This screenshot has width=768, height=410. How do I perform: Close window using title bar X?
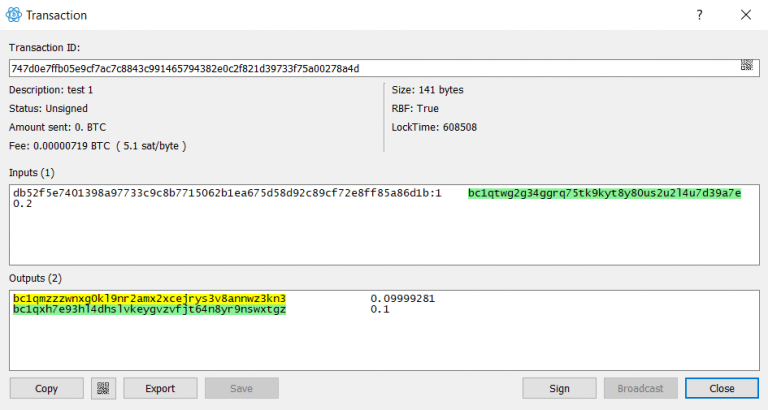(746, 15)
